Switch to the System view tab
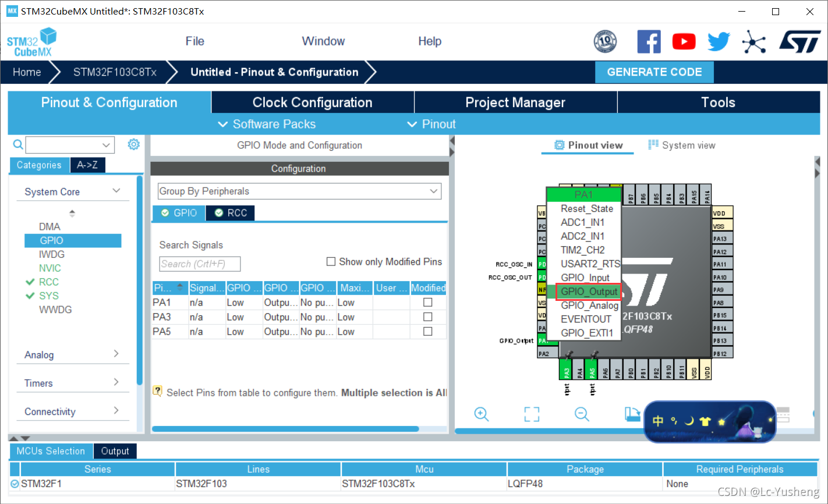The width and height of the screenshot is (828, 504). pos(682,145)
